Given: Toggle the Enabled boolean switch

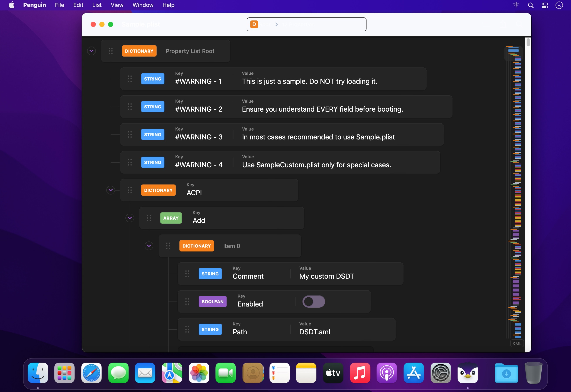Looking at the screenshot, I should 314,302.
